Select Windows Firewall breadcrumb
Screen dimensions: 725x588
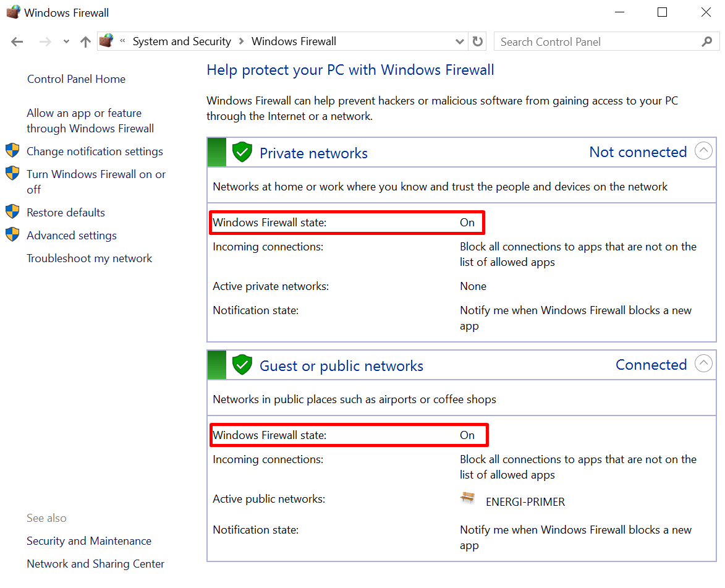(294, 41)
